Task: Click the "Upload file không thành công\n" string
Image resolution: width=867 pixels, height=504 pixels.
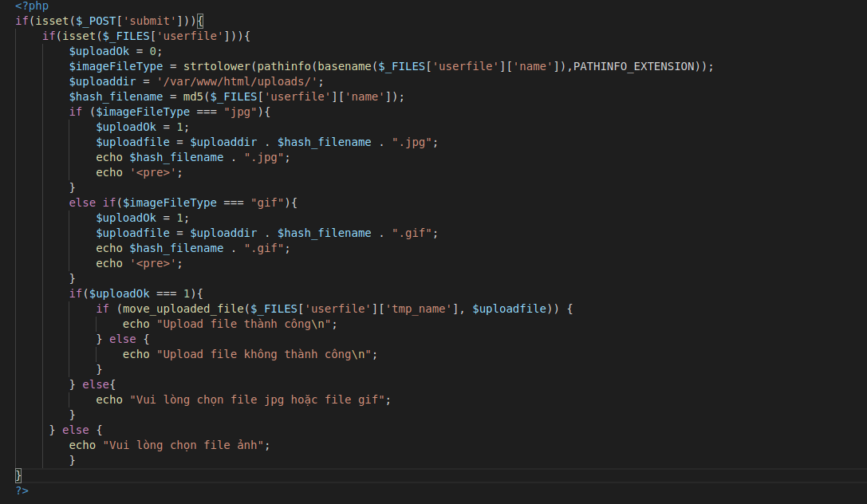Action: pos(267,354)
